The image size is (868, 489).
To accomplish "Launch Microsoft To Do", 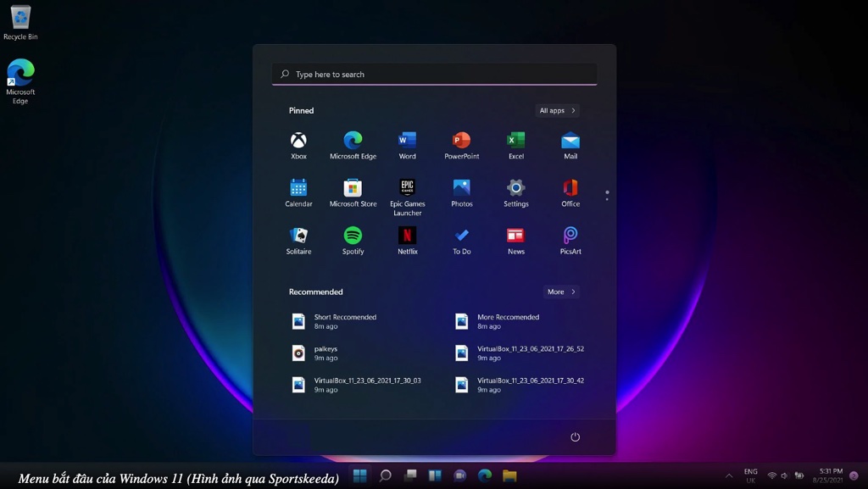I will coord(461,238).
